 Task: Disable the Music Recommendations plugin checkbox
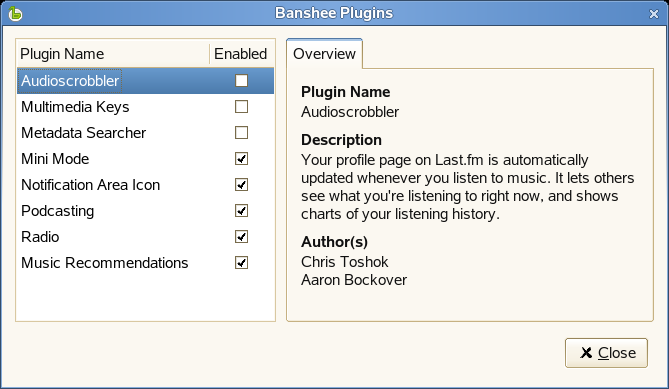point(241,263)
